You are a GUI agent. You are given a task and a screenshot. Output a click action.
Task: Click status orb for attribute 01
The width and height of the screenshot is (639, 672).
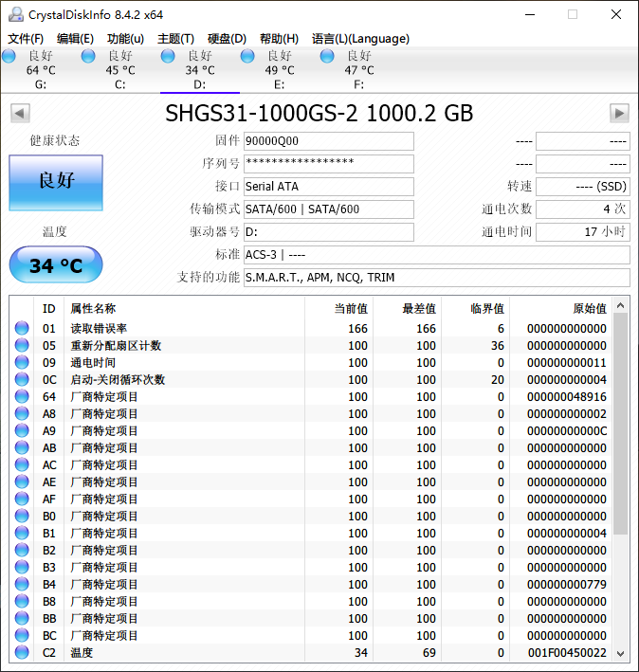click(x=22, y=328)
